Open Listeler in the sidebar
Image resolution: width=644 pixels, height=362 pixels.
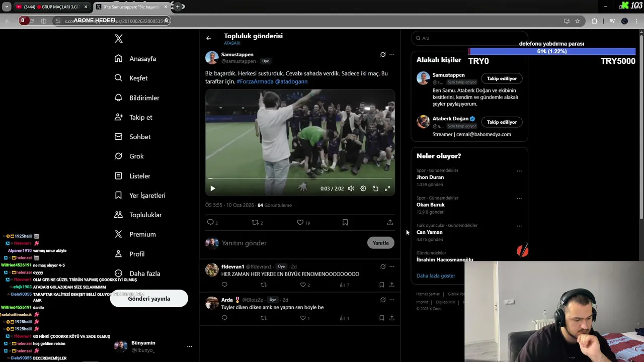[132, 176]
